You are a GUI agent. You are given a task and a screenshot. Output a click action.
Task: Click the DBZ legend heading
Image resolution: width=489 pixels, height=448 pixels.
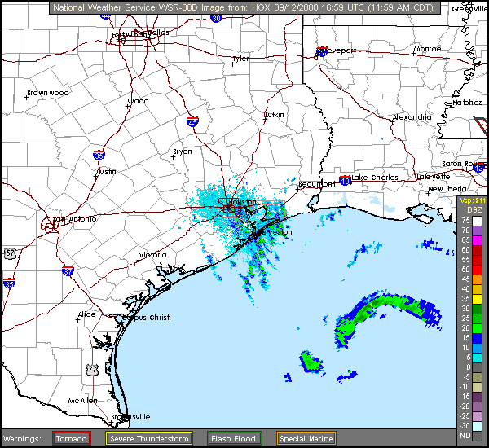tap(474, 210)
